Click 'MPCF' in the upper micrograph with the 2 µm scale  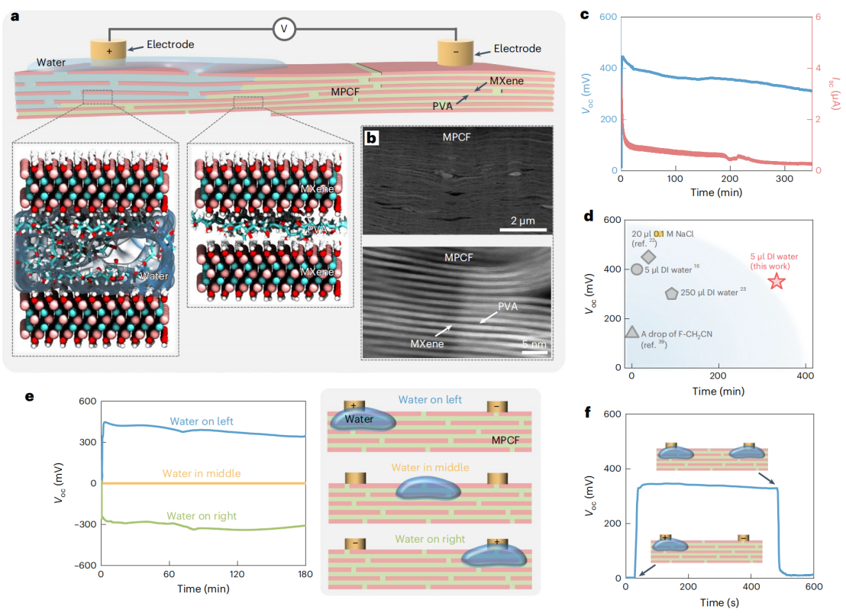tap(457, 137)
